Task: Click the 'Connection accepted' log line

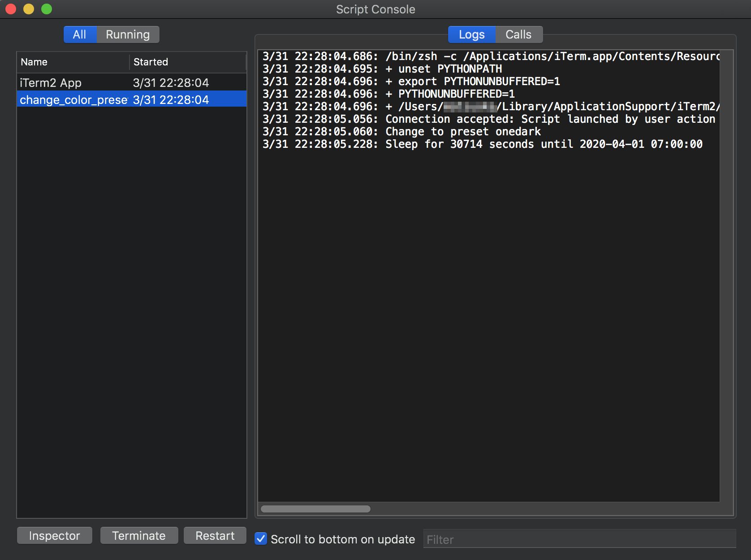Action: 489,119
